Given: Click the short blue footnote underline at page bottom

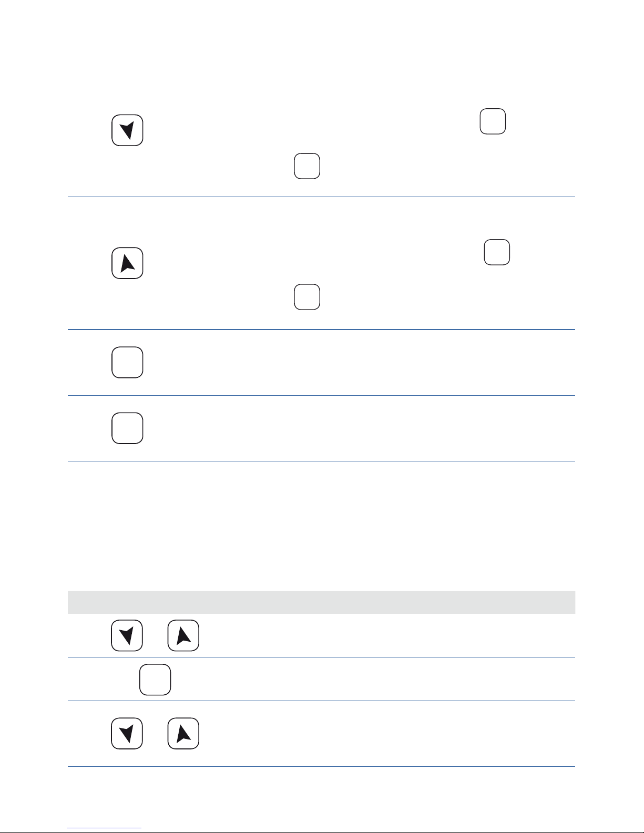Looking at the screenshot, I should [105, 828].
